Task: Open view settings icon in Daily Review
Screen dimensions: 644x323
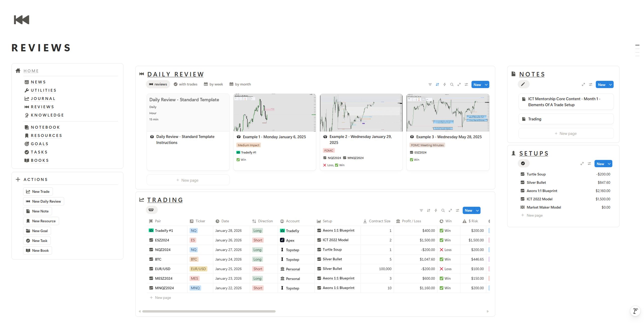Action: click(466, 85)
